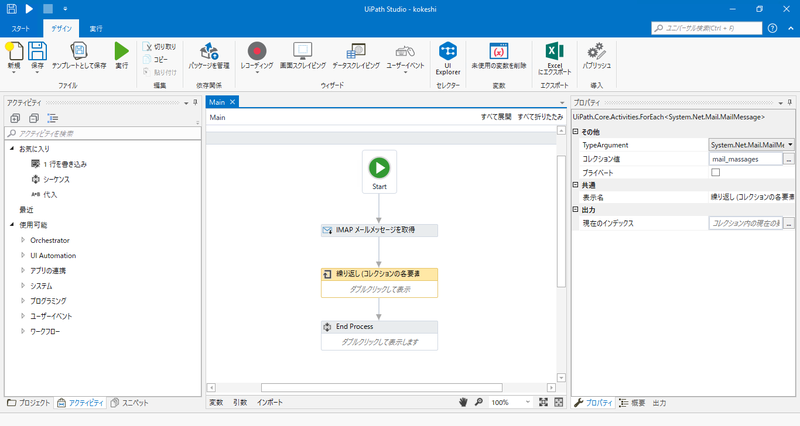Open 概要 outline tab
Screen dimensions: 800x426
[633, 403]
